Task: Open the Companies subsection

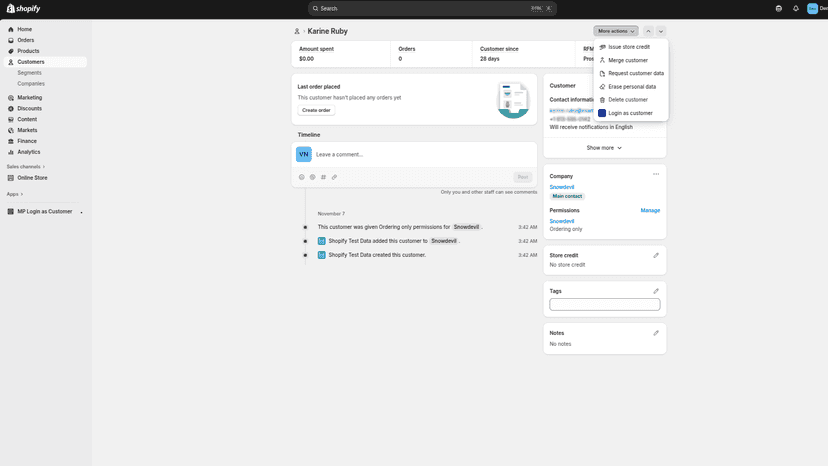Action: pyautogui.click(x=31, y=83)
